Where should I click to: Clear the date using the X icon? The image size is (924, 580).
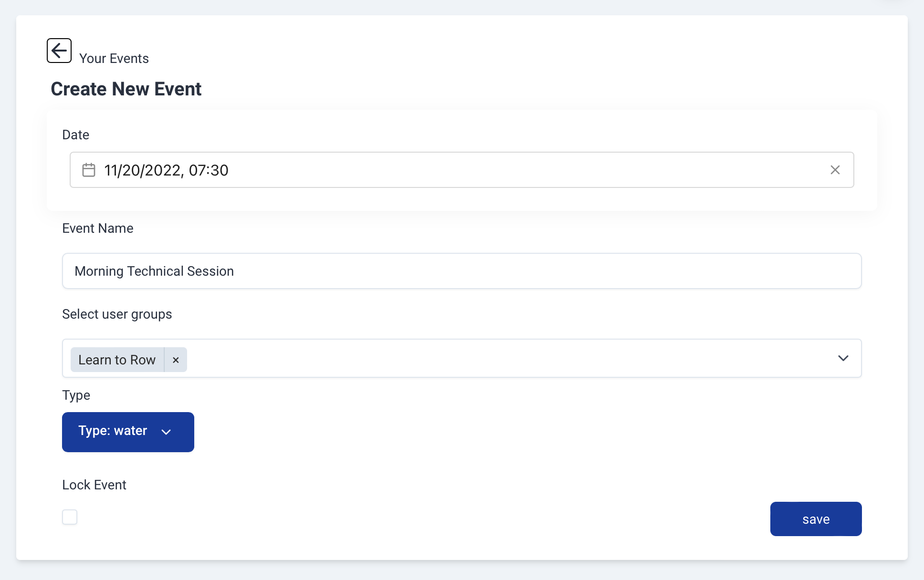835,170
